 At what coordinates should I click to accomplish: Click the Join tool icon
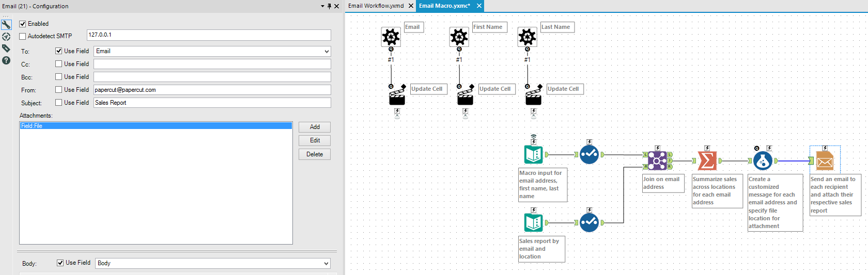657,161
